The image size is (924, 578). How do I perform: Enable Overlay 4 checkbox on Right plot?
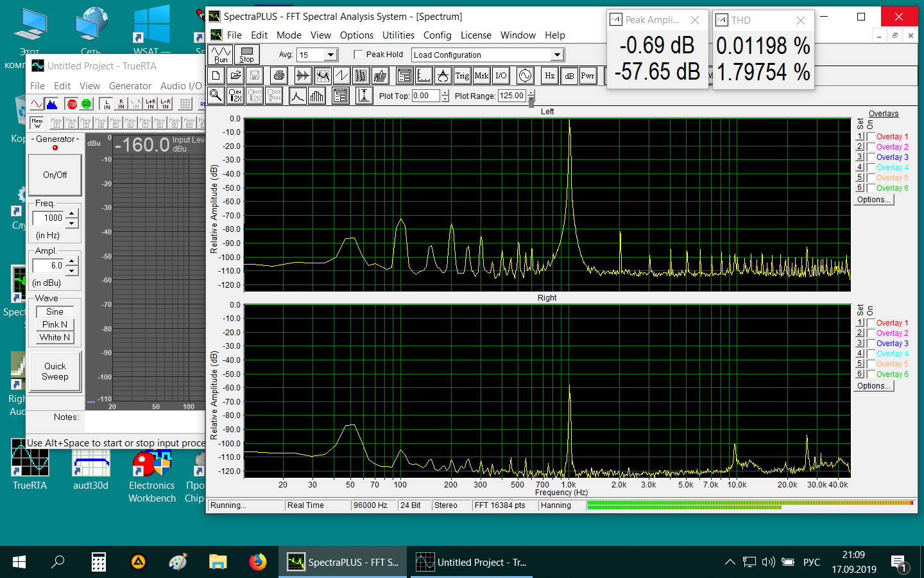tap(871, 354)
